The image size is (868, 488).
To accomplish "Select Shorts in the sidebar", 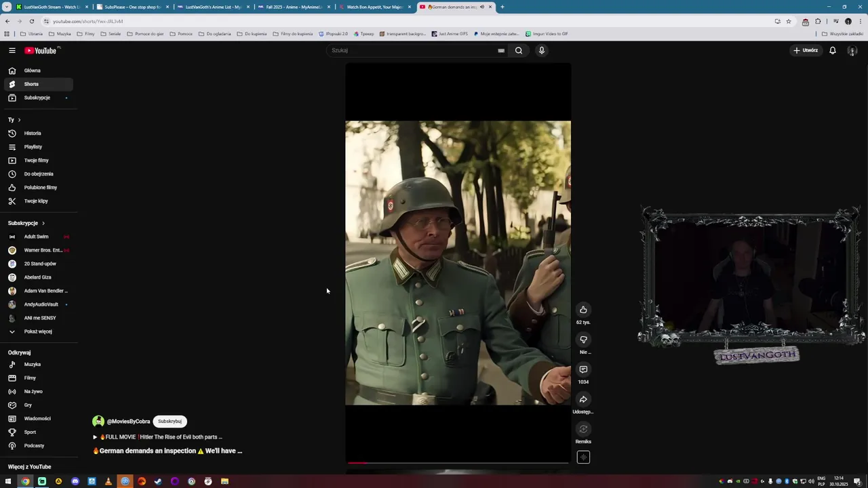I will click(39, 84).
